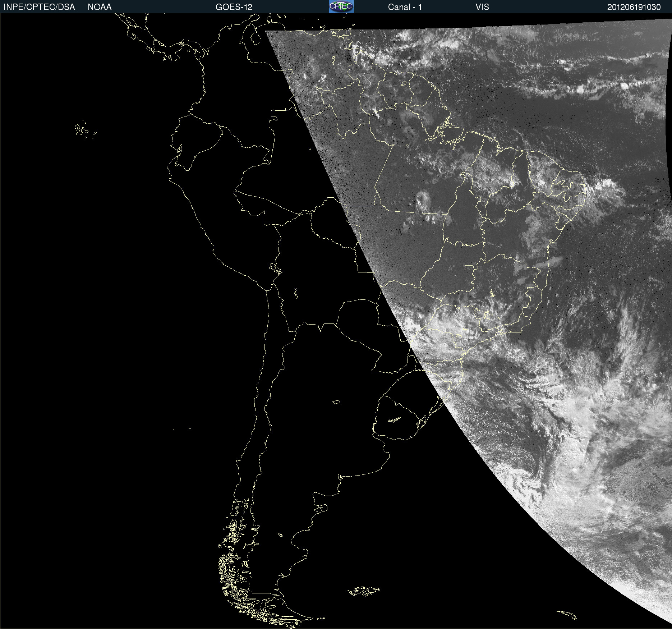Click the VIS label in the header
Viewport: 672px width, 629px height.
pos(482,7)
